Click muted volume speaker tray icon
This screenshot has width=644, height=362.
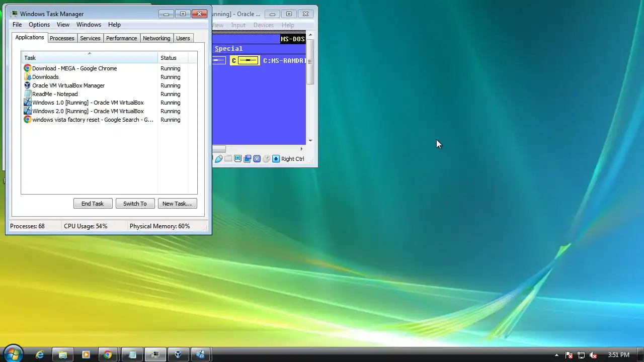[593, 355]
